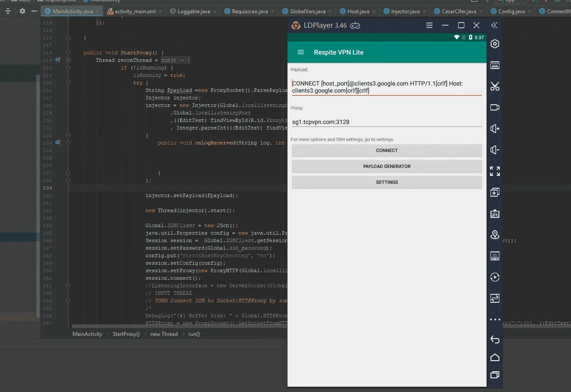The height and width of the screenshot is (392, 571).
Task: Click the Respite VPN Lite app title
Action: point(339,52)
